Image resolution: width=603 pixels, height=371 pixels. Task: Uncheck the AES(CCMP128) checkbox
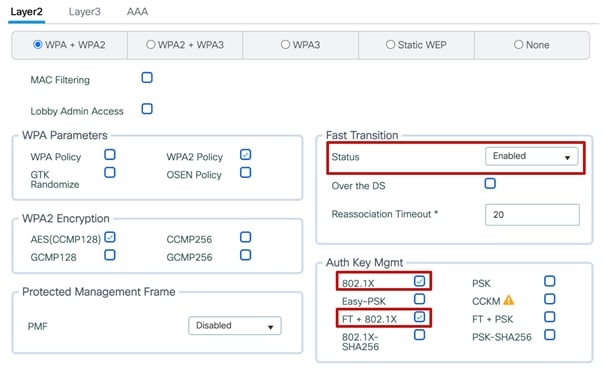tap(110, 237)
